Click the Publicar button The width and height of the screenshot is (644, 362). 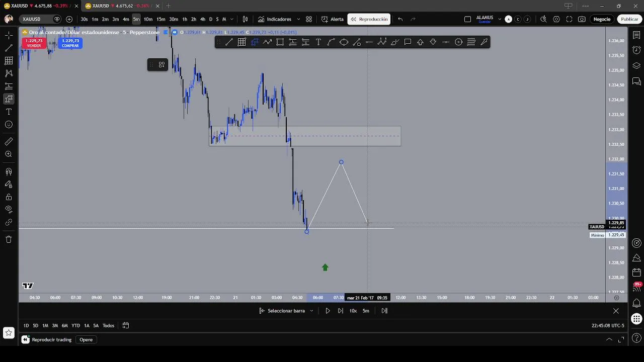click(629, 19)
